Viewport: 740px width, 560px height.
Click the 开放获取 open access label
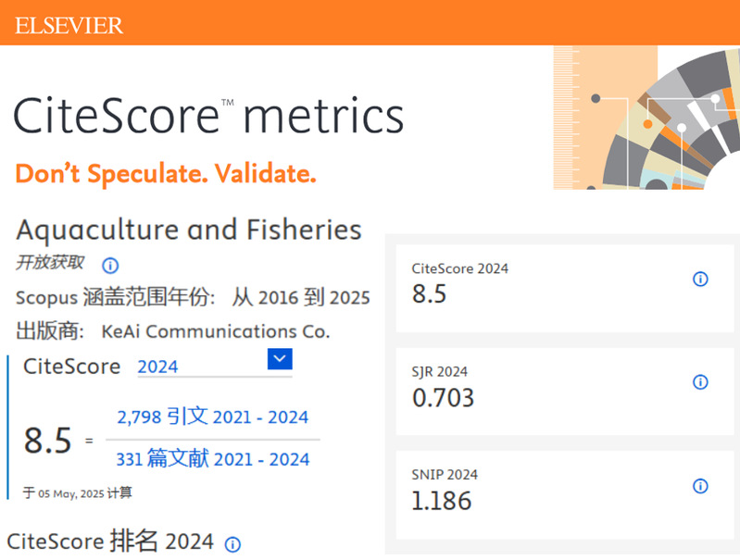pyautogui.click(x=50, y=262)
